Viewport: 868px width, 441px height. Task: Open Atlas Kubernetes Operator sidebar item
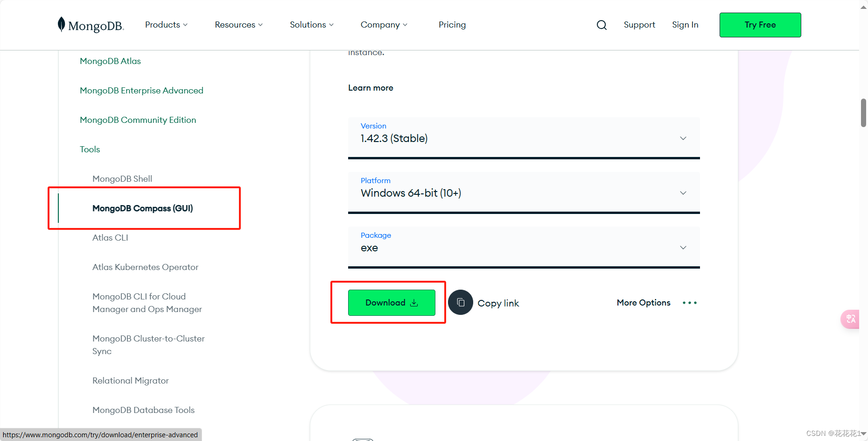pyautogui.click(x=145, y=267)
